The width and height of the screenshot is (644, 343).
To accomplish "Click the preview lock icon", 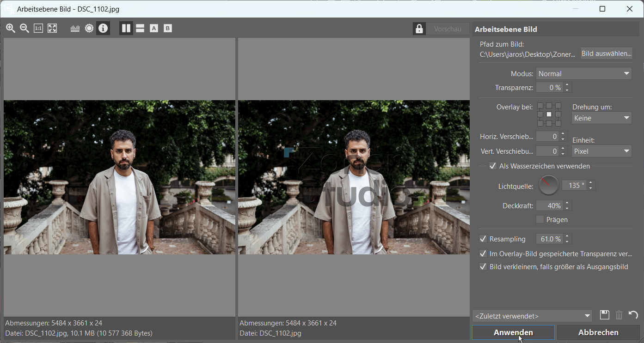I will 419,29.
